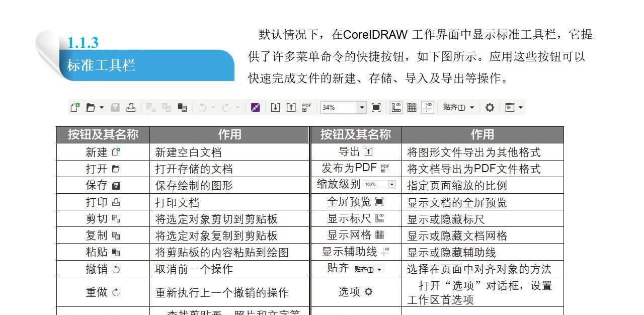The image size is (644, 315).
Task: Click the 贴齐 dropdown sample in the table row
Action: (368, 269)
